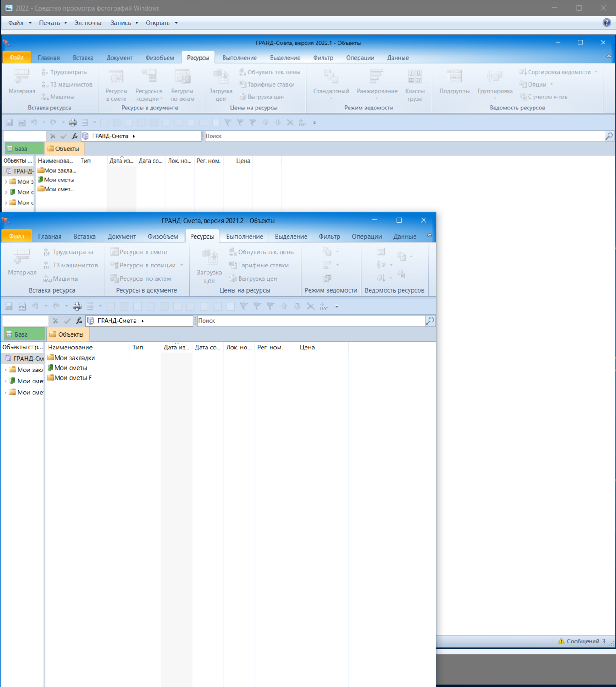
Task: Select Мои закладки in 2021.2 list
Action: tap(71, 358)
